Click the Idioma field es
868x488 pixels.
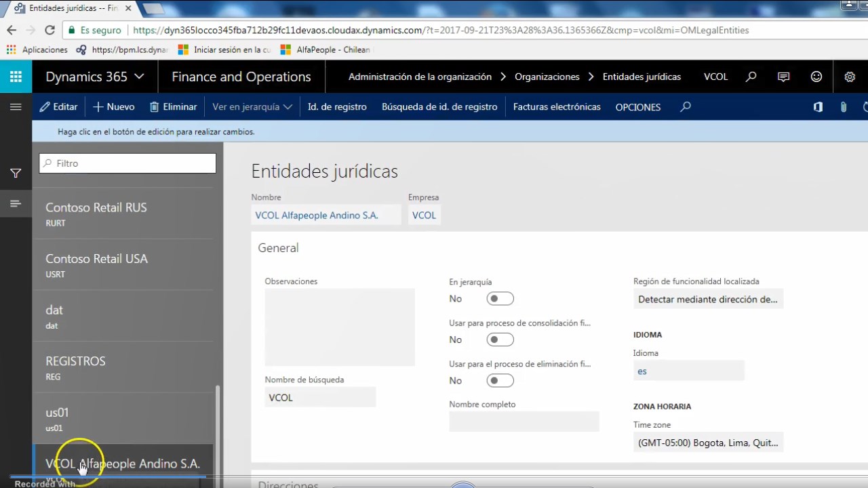pyautogui.click(x=689, y=371)
